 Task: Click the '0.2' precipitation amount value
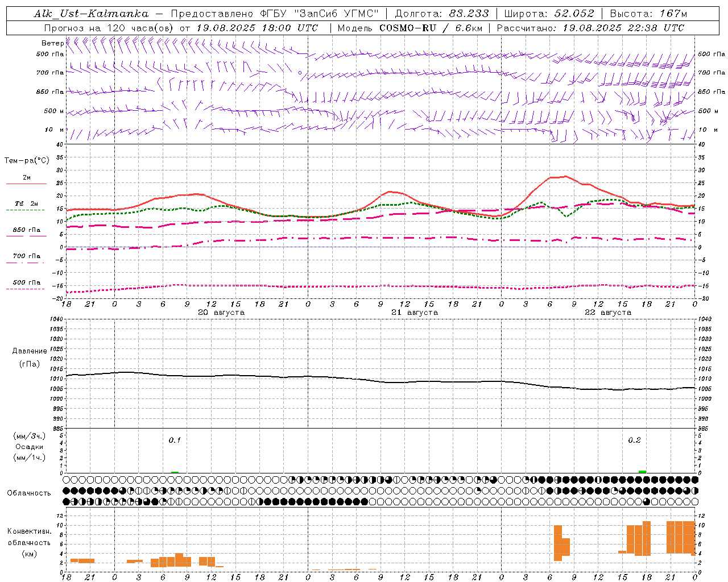tap(634, 440)
